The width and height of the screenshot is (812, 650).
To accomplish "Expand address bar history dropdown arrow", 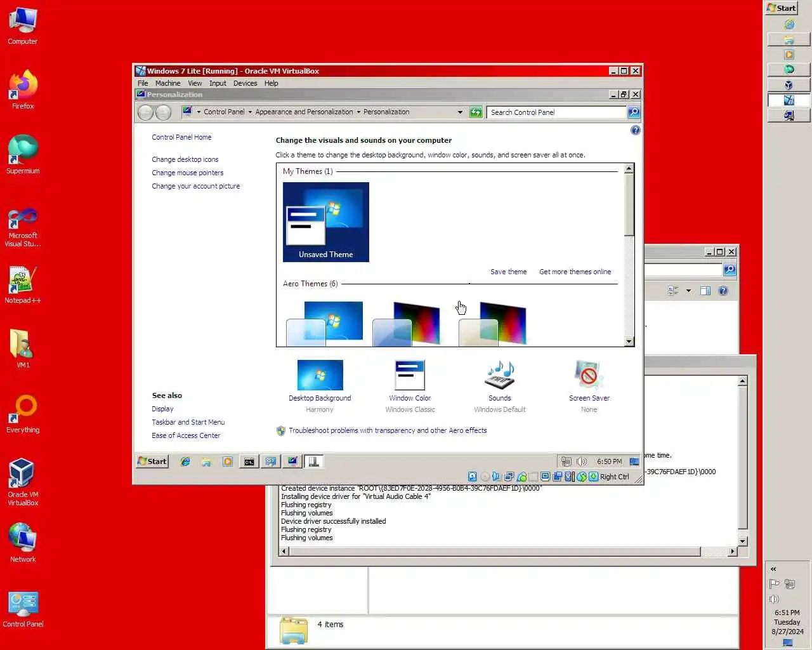I will 460,112.
